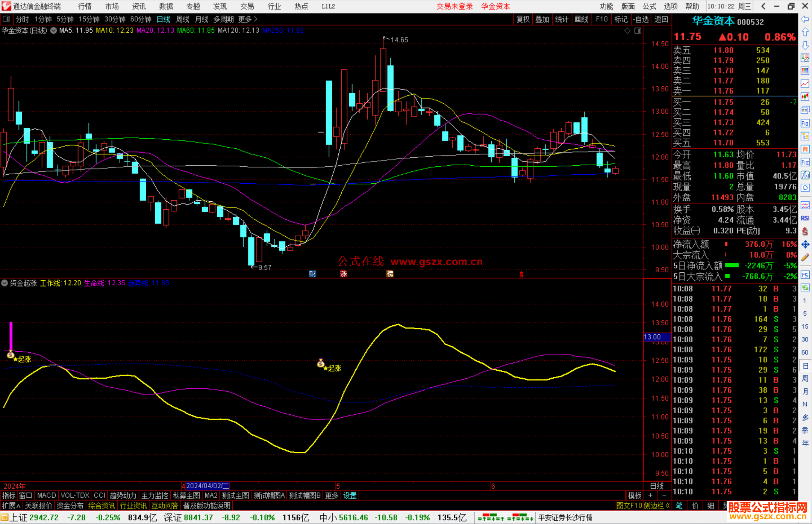812x524 pixels.
Task: Click the RSI indicator sidebar icon
Action: pyautogui.click(x=805, y=218)
